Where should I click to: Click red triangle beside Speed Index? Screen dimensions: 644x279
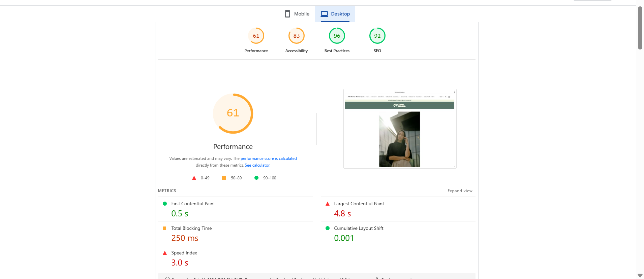[165, 253]
